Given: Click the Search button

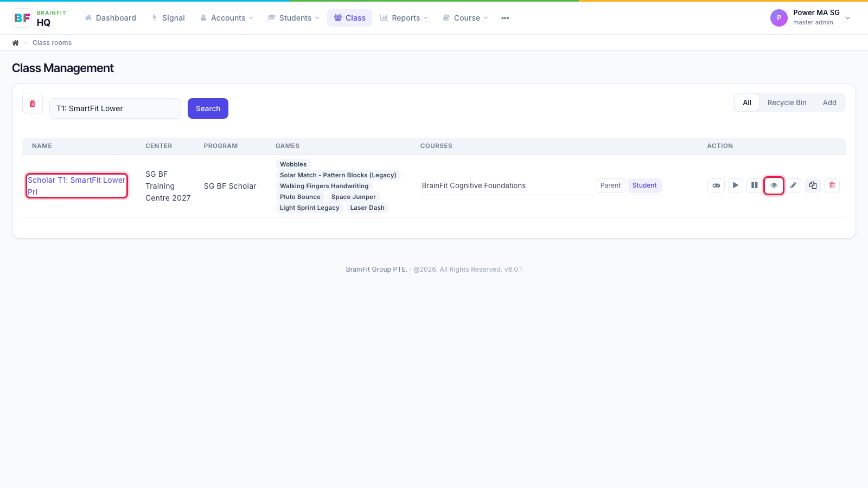Looking at the screenshot, I should click(x=208, y=108).
